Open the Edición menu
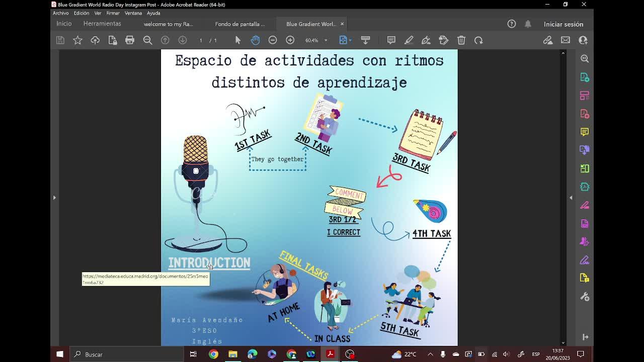Viewport: 644px width, 362px height. [81, 13]
